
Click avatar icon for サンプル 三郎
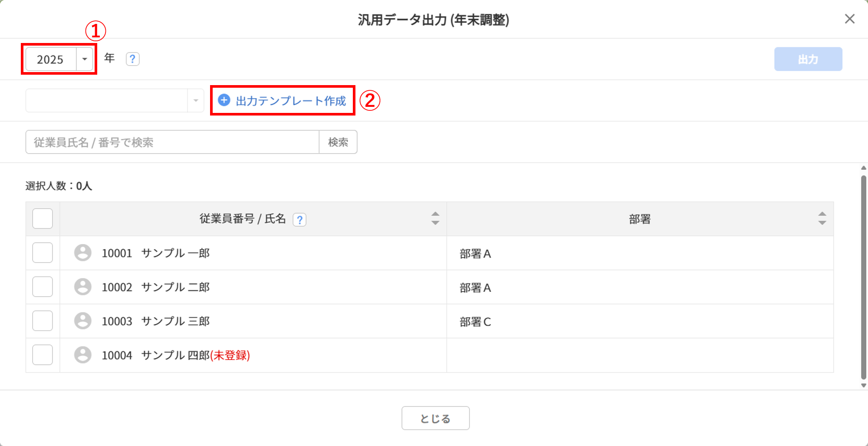pyautogui.click(x=82, y=321)
